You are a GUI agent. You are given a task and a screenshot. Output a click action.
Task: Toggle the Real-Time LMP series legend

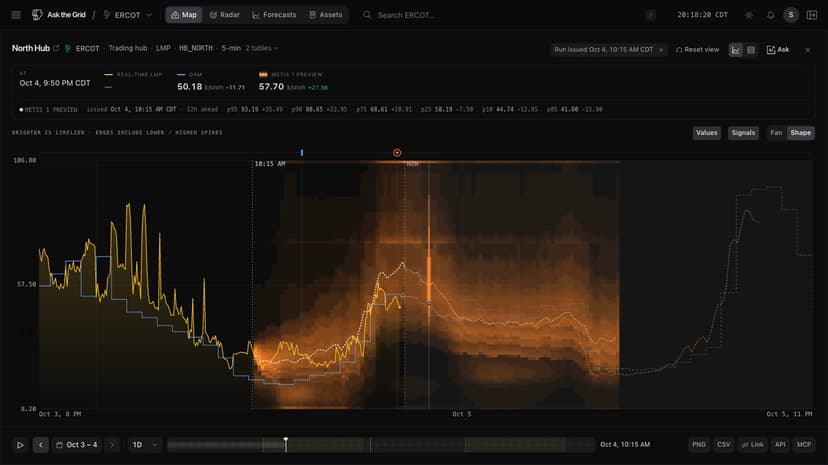click(134, 74)
